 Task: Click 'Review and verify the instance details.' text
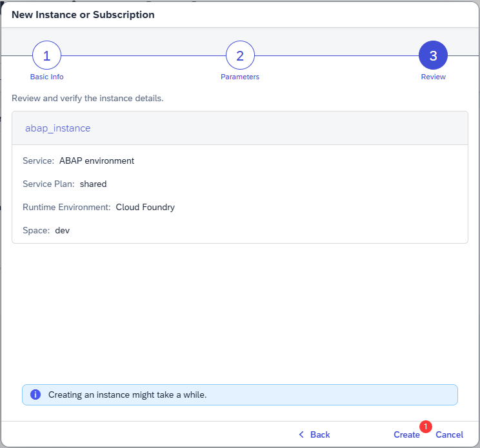pyautogui.click(x=88, y=99)
